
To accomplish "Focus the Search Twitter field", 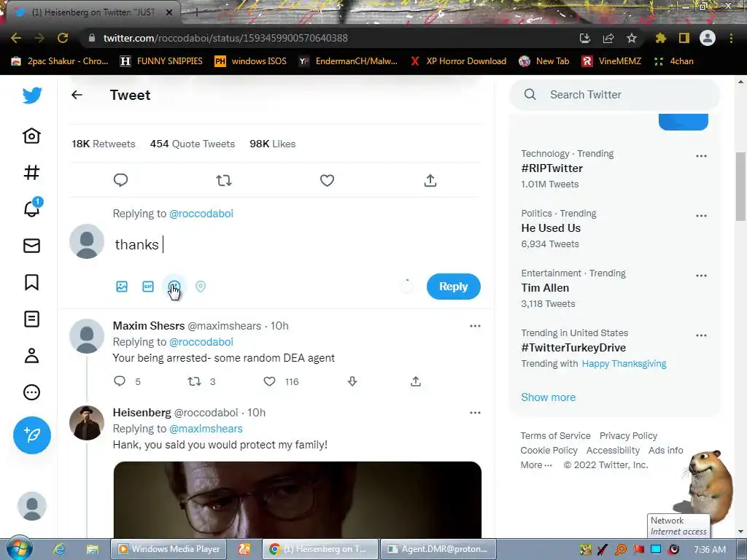I will coord(614,95).
